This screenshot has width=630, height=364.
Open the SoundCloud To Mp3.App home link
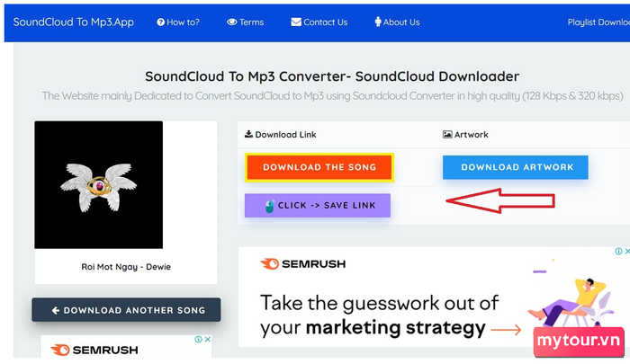point(74,22)
